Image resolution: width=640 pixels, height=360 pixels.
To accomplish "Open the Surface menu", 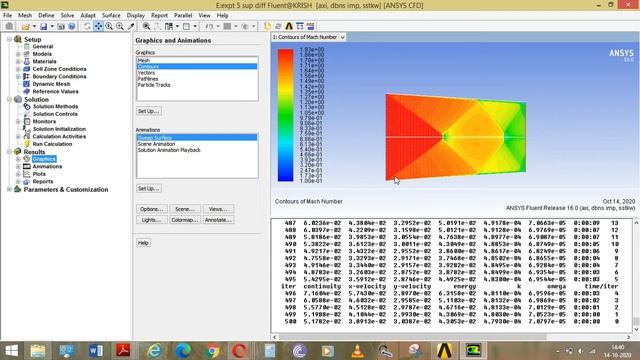I will (111, 16).
